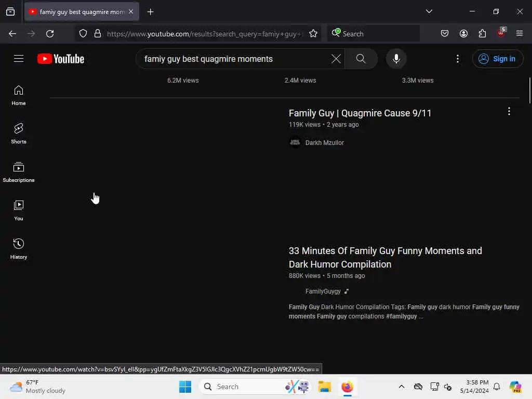Open Firefox View recent browsing icon

(10, 12)
